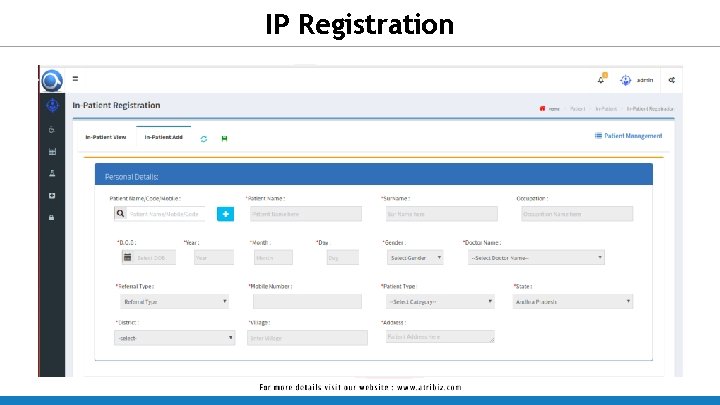The width and height of the screenshot is (720, 405).
Task: Click the search magnifier icon
Action: point(120,214)
